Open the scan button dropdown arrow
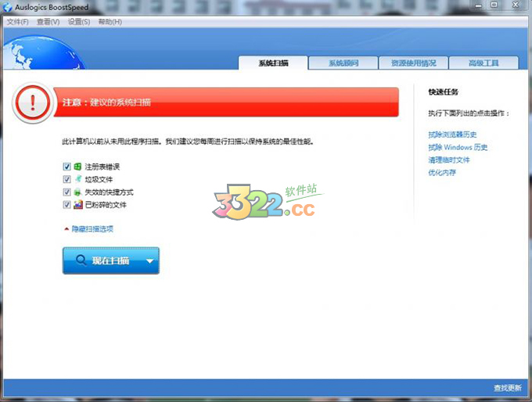 150,261
